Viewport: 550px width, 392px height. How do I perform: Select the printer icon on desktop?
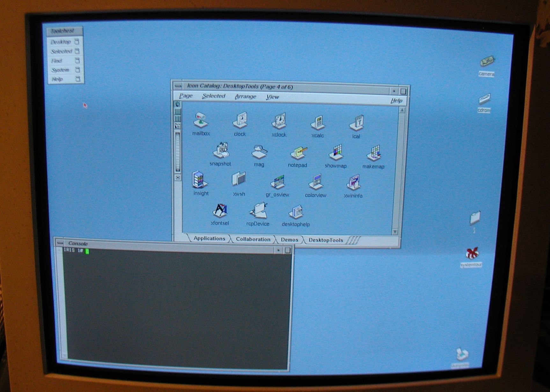pos(462,354)
